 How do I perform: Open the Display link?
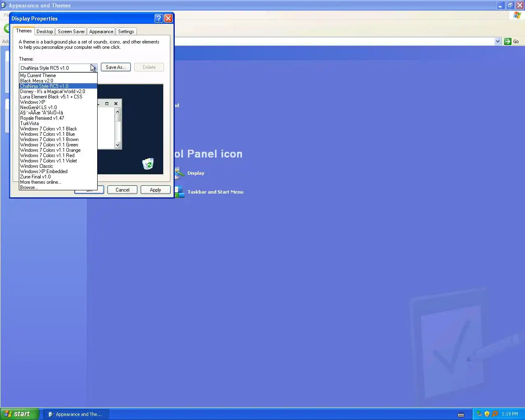click(x=196, y=173)
